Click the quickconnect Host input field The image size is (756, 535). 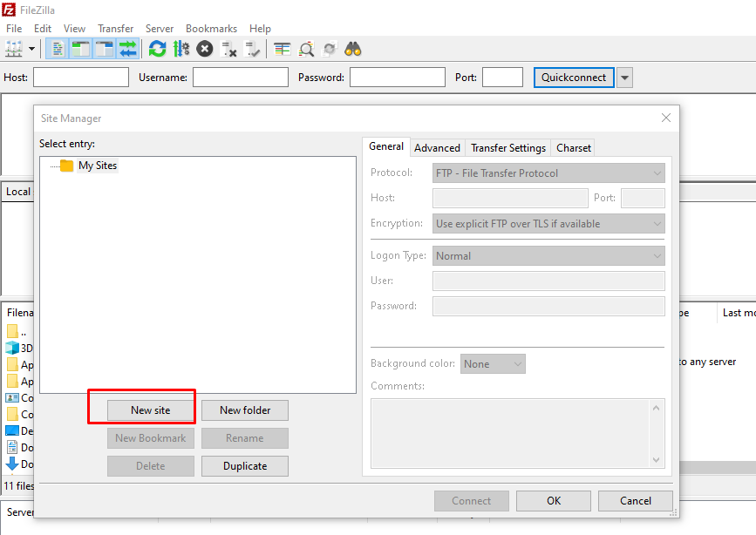(x=81, y=78)
